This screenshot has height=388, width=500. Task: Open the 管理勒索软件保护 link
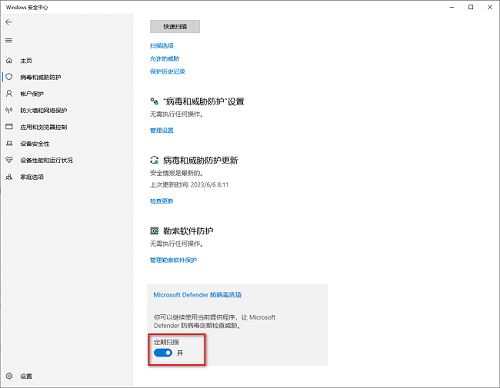173,260
